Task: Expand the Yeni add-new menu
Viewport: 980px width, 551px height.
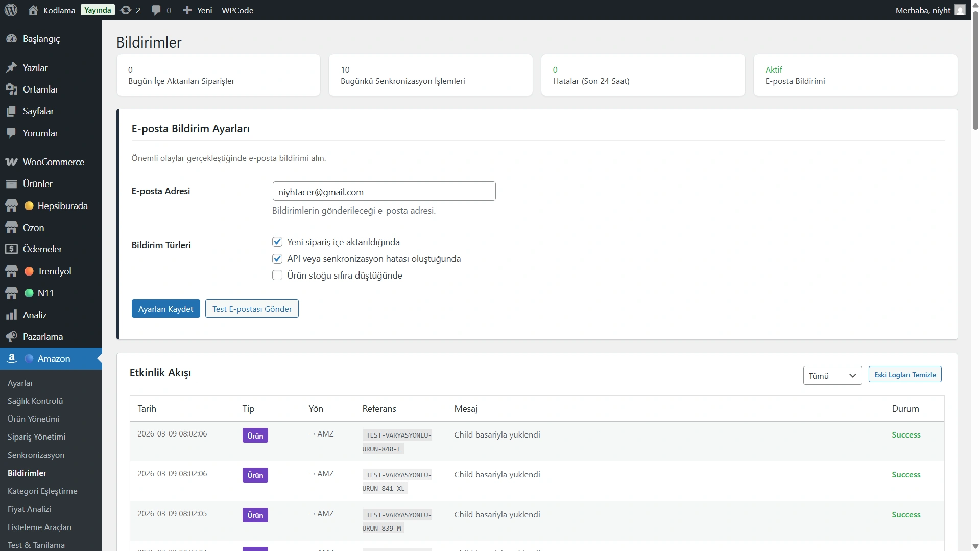Action: (198, 10)
